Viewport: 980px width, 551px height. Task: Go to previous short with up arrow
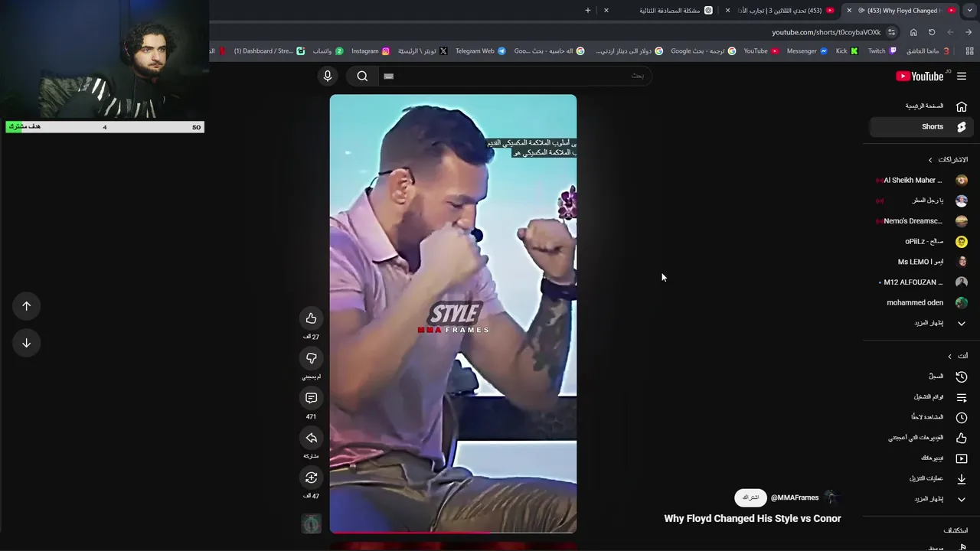point(26,306)
